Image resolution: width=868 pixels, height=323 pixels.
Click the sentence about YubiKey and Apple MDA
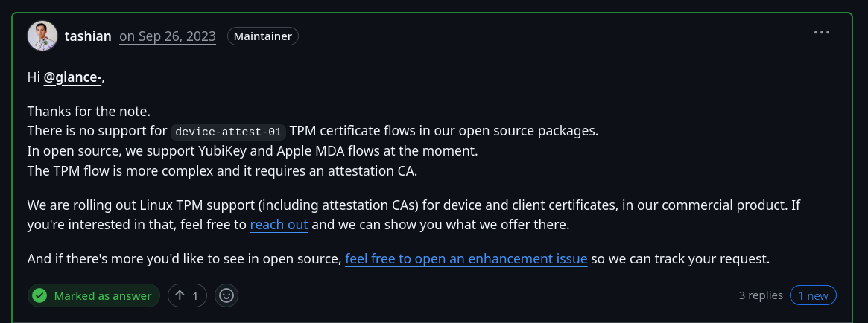click(x=252, y=151)
